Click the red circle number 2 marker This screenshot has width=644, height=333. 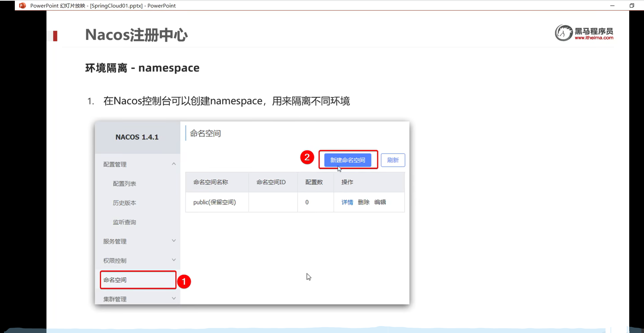pos(307,157)
